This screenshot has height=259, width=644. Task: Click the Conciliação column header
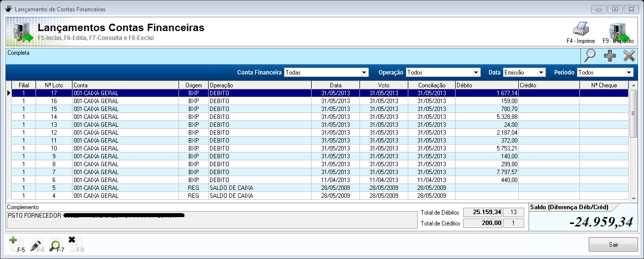coord(431,85)
